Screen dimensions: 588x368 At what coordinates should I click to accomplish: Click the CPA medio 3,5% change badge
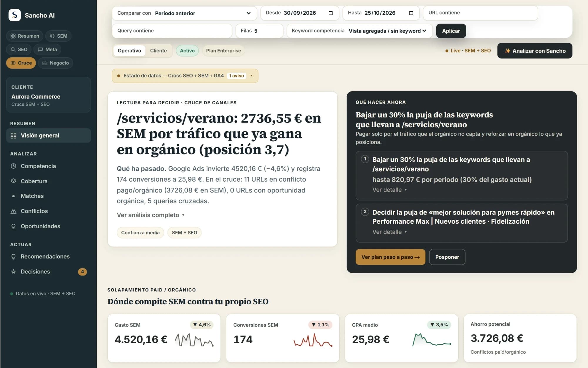click(x=439, y=325)
